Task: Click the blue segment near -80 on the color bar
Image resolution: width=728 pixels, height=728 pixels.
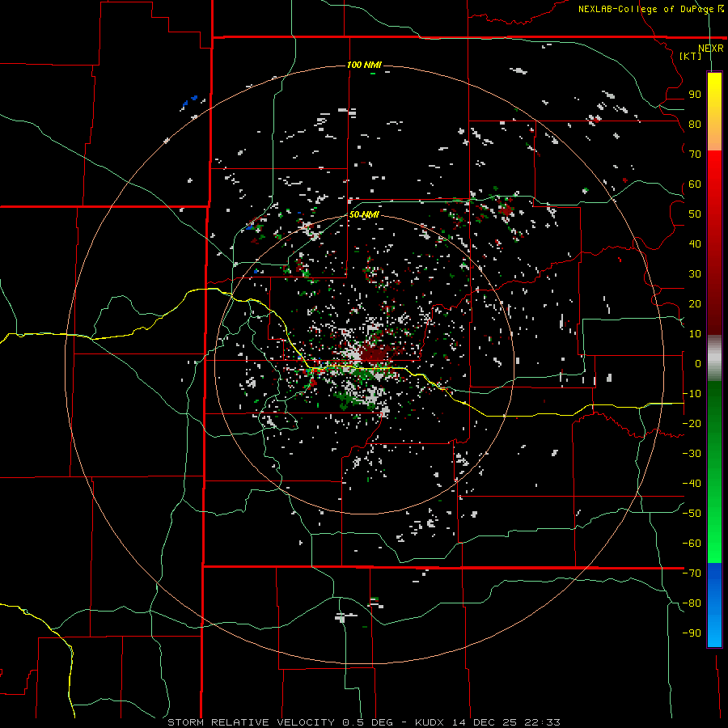Action: coord(714,603)
